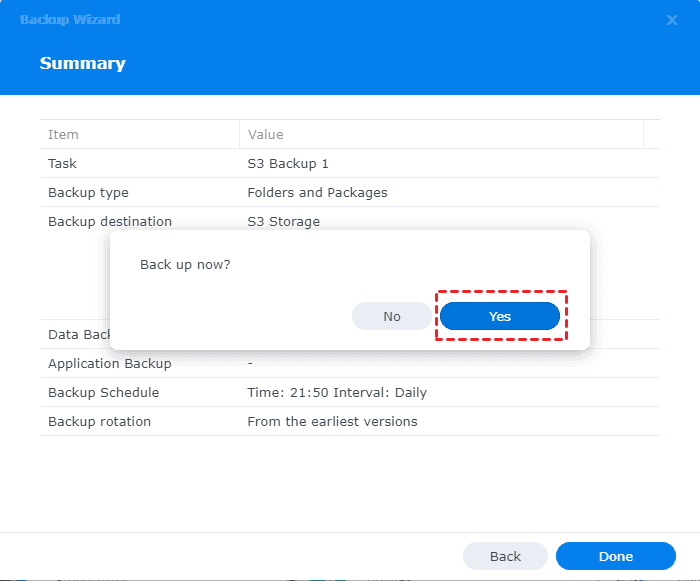Select the Task row label

[62, 163]
